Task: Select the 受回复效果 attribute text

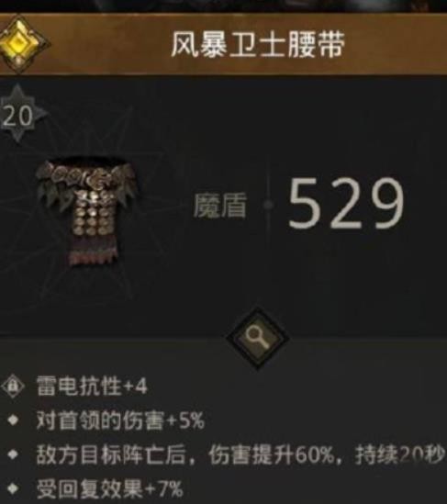Action: pos(89,488)
